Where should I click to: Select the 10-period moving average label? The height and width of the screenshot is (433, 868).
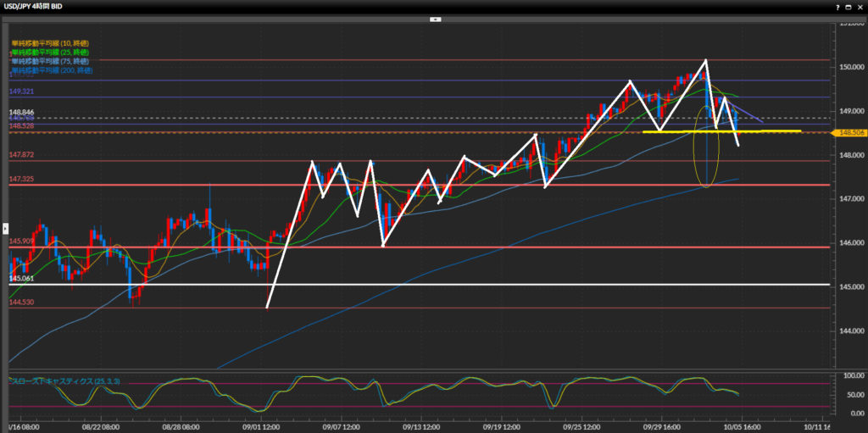51,42
